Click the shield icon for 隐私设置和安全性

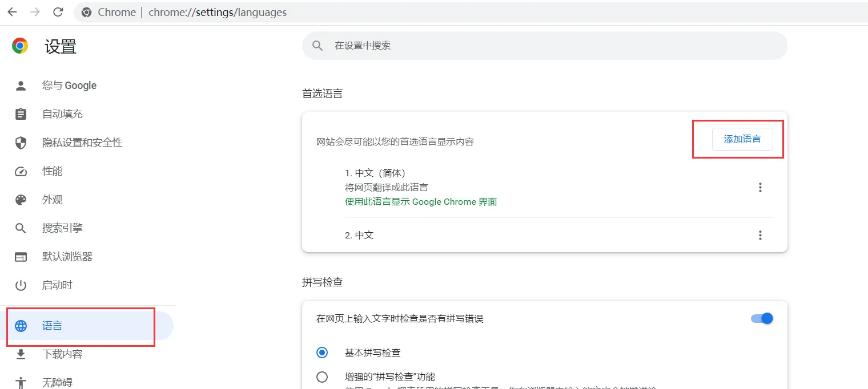(21, 143)
